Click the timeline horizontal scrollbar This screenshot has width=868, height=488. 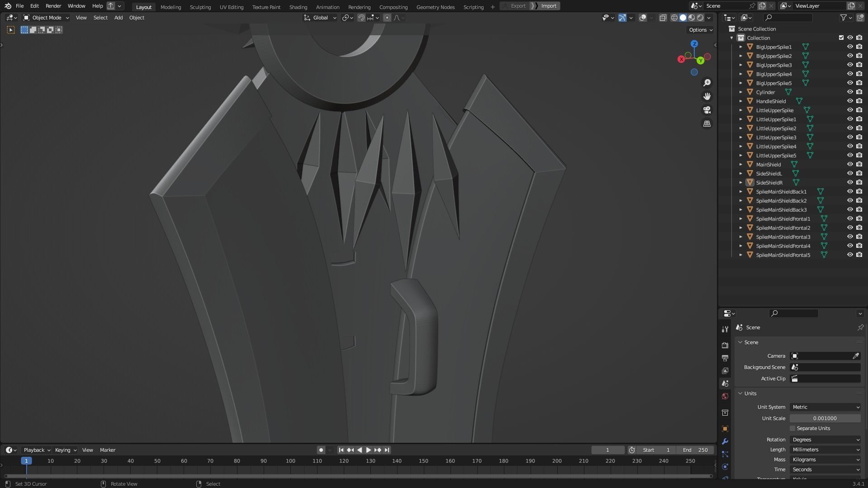358,476
